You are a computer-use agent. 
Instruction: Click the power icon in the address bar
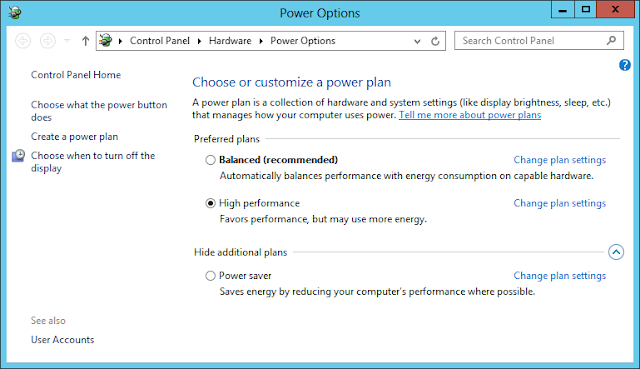pos(106,40)
